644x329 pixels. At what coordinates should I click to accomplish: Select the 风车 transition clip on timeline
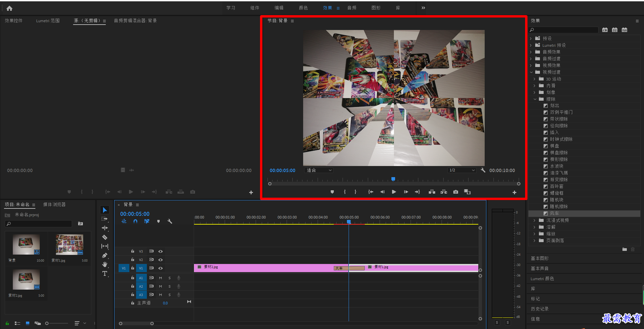pyautogui.click(x=349, y=268)
